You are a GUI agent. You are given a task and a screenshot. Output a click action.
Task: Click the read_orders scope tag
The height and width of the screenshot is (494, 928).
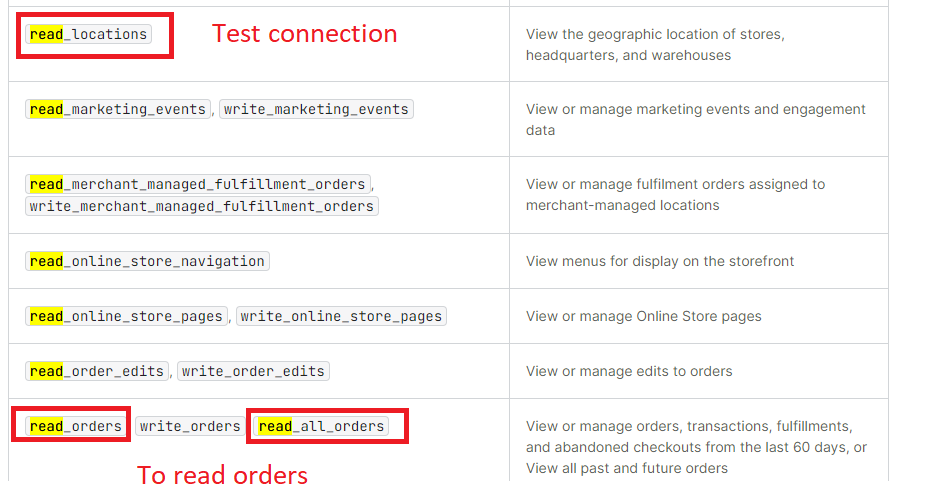click(x=76, y=426)
